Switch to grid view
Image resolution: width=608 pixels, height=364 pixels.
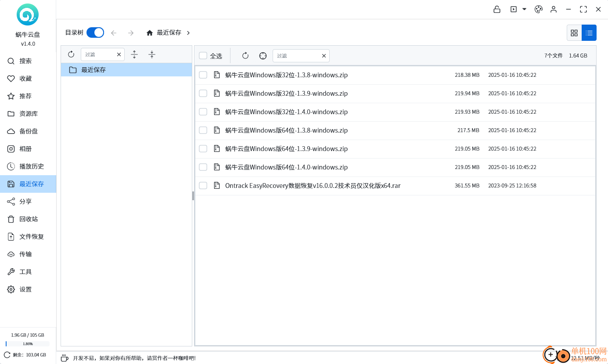(x=574, y=32)
